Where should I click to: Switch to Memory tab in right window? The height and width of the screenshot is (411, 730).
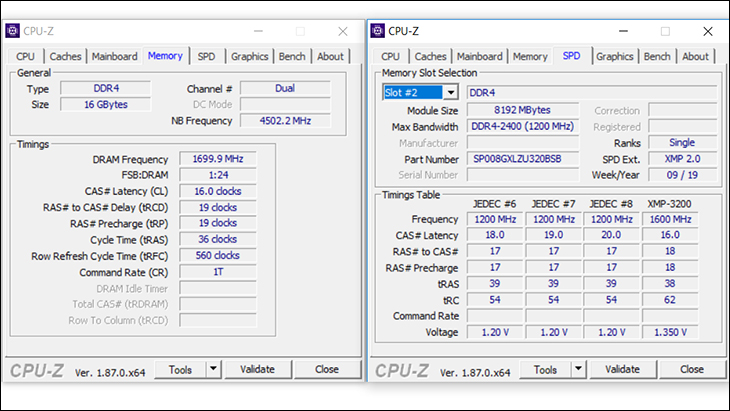(x=530, y=56)
